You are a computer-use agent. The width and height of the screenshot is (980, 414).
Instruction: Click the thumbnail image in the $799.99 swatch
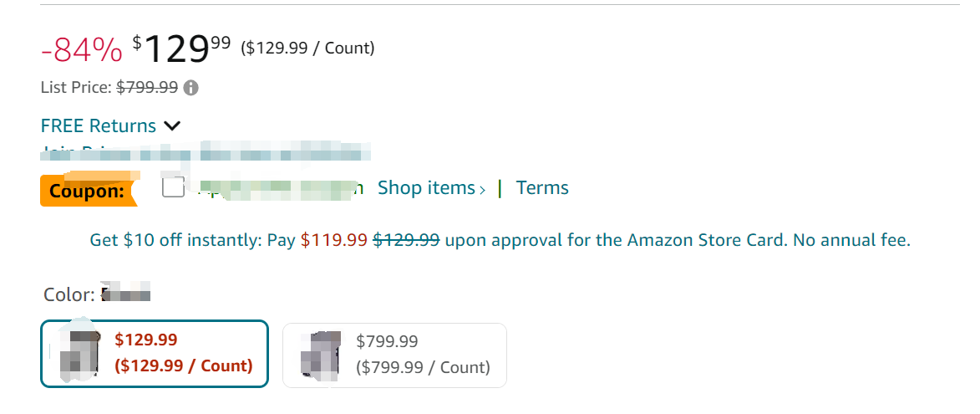click(321, 355)
